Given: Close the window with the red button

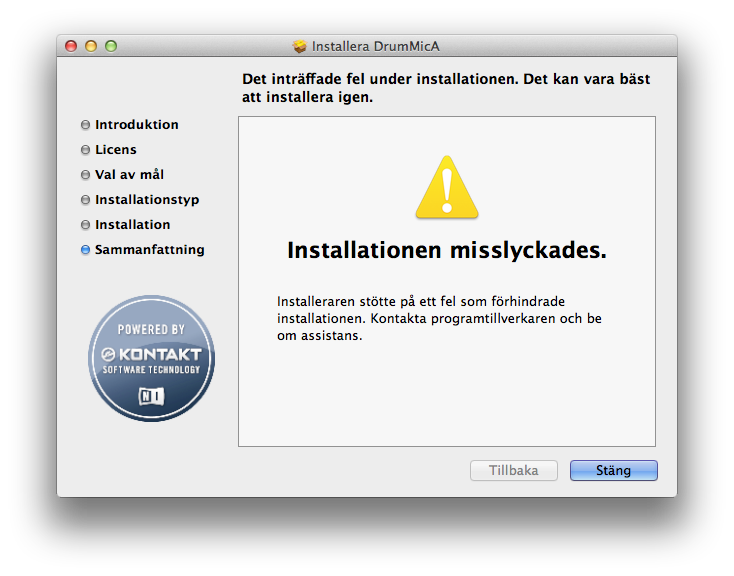Looking at the screenshot, I should pyautogui.click(x=71, y=46).
